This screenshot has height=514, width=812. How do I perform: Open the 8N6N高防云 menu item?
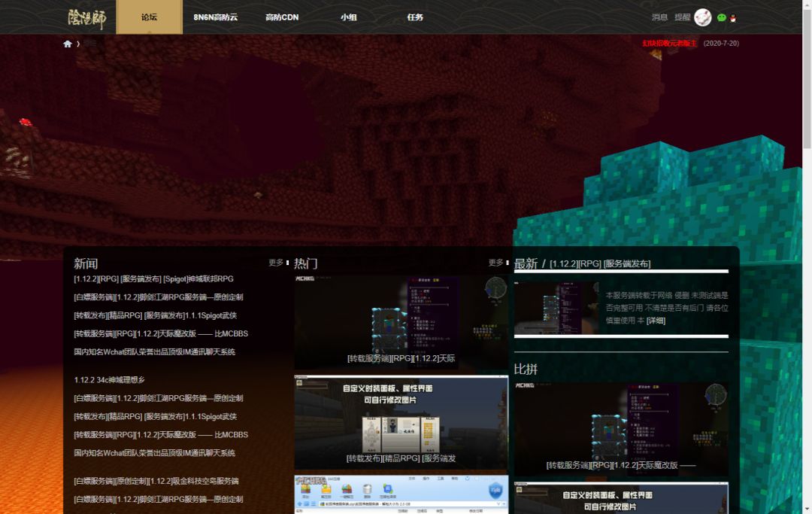(x=216, y=17)
